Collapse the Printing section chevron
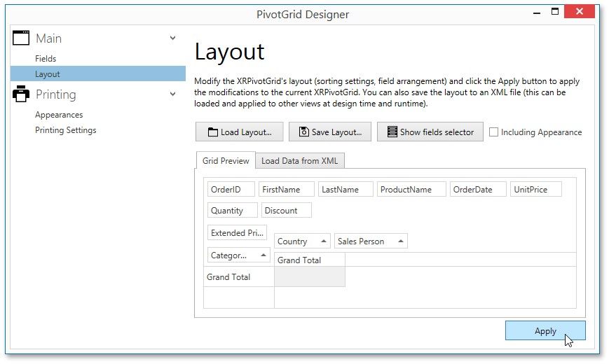 (173, 94)
